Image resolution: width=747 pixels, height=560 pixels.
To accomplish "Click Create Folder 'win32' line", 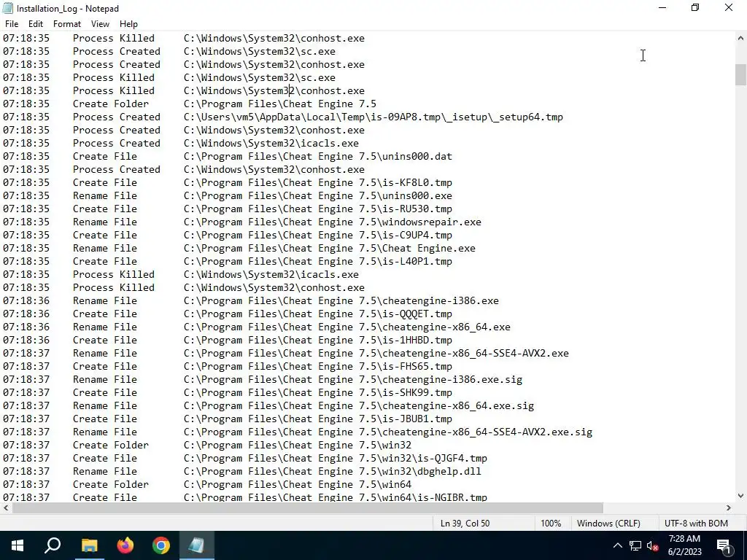I will pyautogui.click(x=207, y=446).
